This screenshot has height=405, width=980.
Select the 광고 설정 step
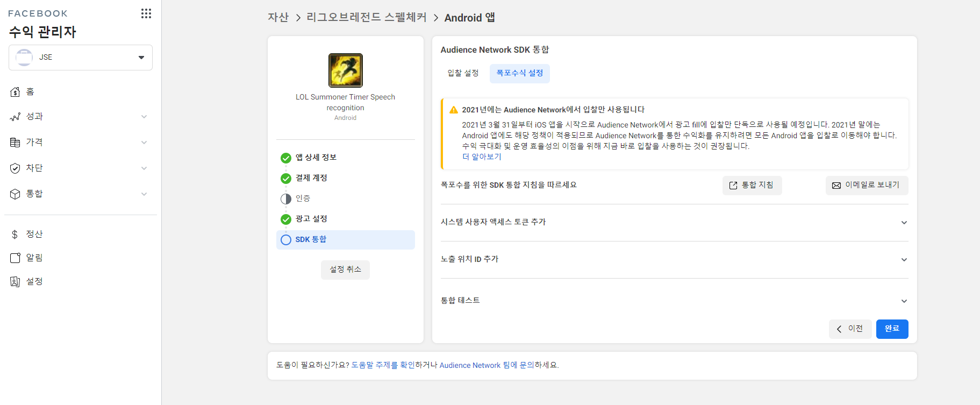tap(346, 219)
